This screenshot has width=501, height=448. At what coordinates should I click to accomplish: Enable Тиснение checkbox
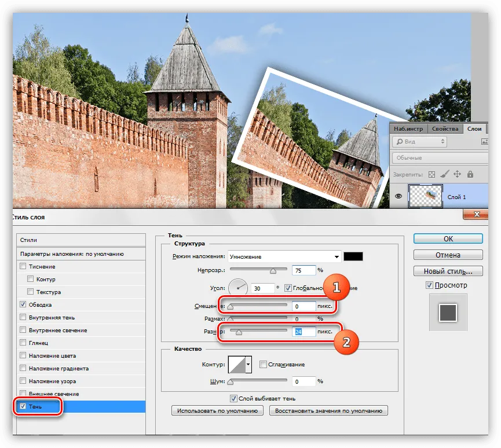[23, 266]
